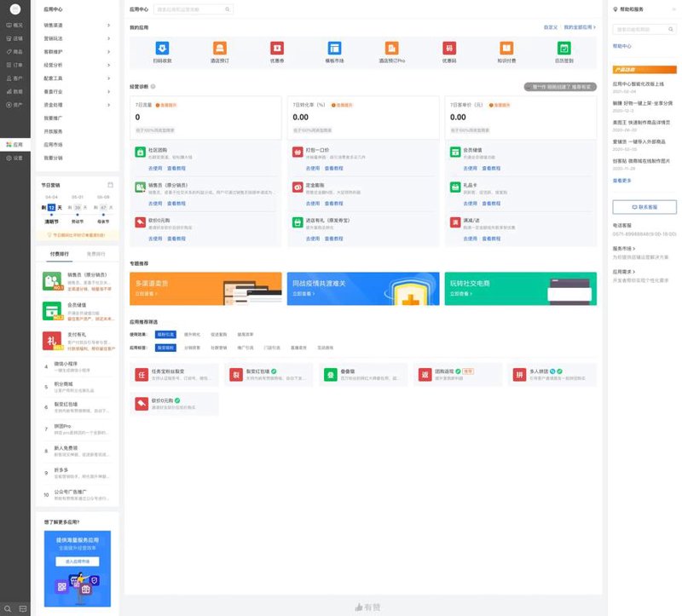The image size is (682, 616).
Task: Click the 社区团购 green bag icon
Action: (140, 153)
